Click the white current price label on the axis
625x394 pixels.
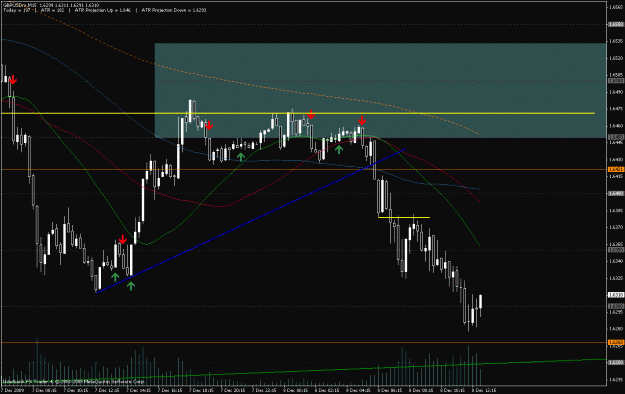615,295
